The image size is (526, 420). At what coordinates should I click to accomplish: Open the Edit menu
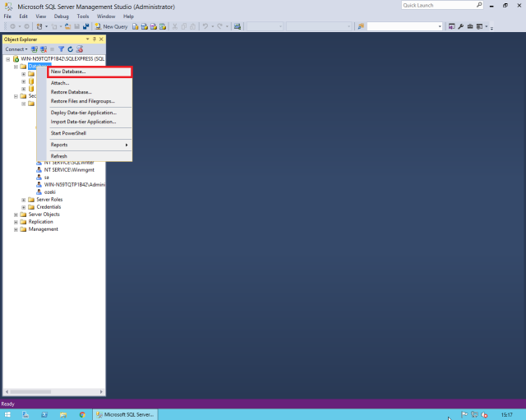(x=23, y=16)
